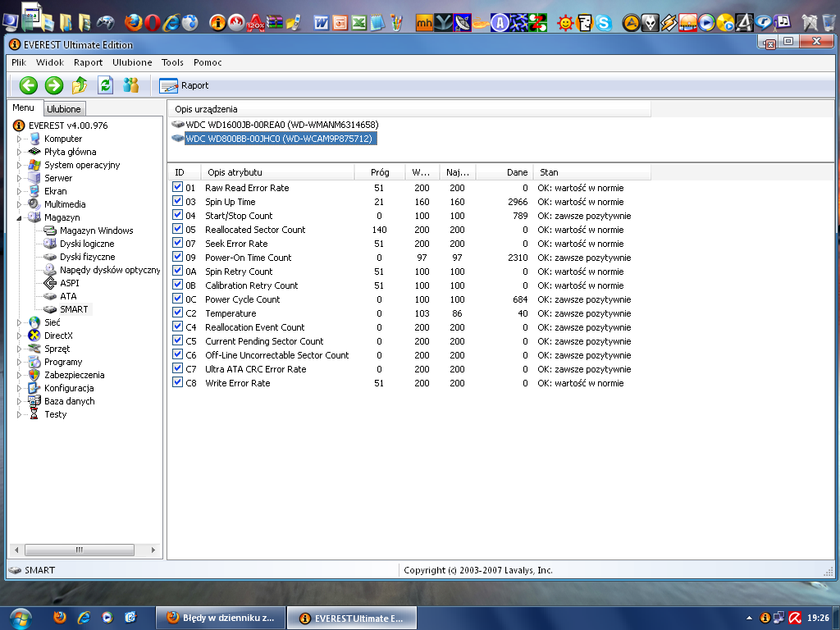
Task: Click the ATA drive icon in the tree
Action: (x=50, y=296)
